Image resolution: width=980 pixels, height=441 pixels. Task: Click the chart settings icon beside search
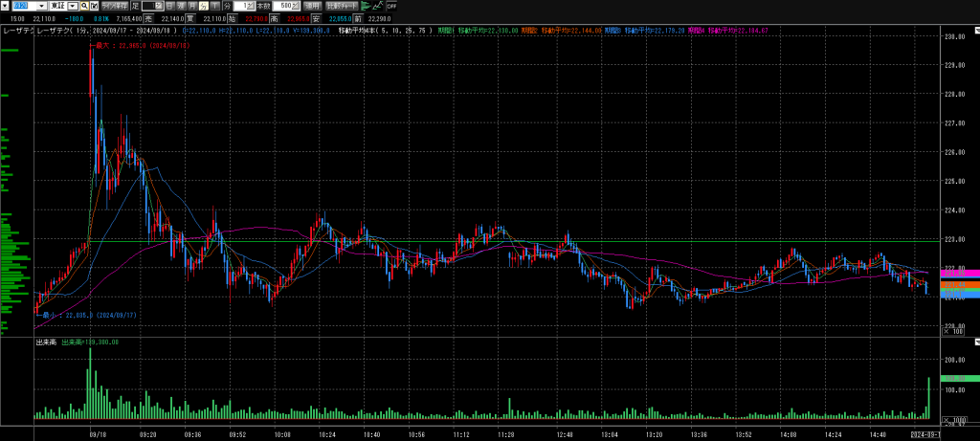point(94,6)
